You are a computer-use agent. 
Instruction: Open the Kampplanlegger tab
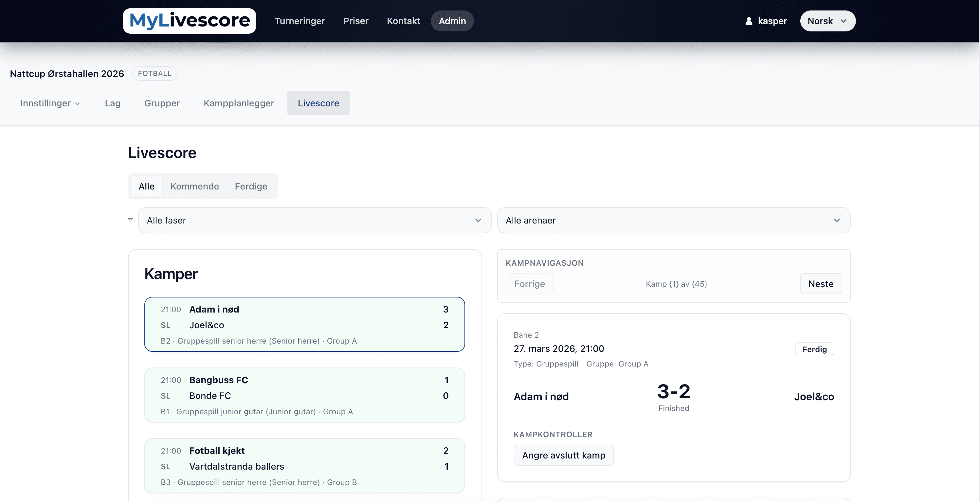(239, 103)
